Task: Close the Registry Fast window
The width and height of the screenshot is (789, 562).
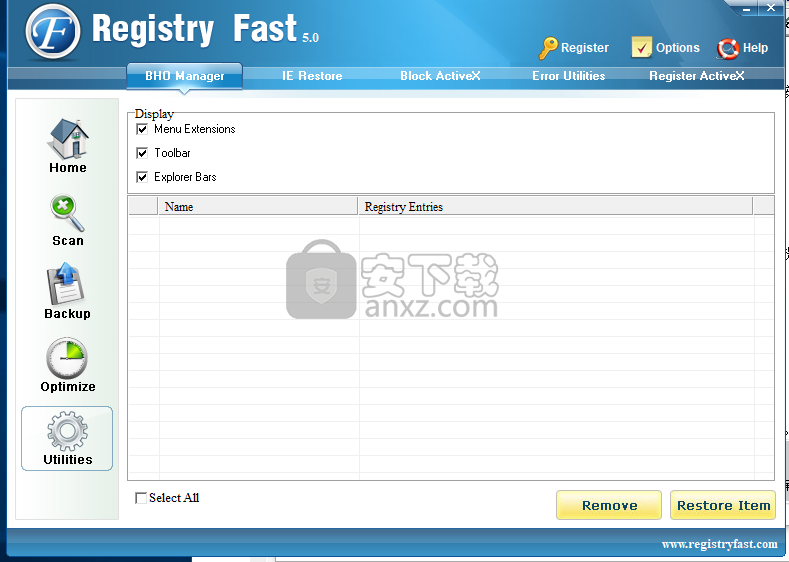Action: click(x=770, y=7)
